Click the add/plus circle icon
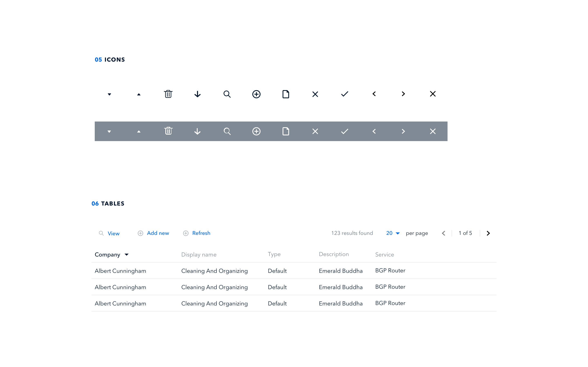588x367 pixels. (257, 94)
